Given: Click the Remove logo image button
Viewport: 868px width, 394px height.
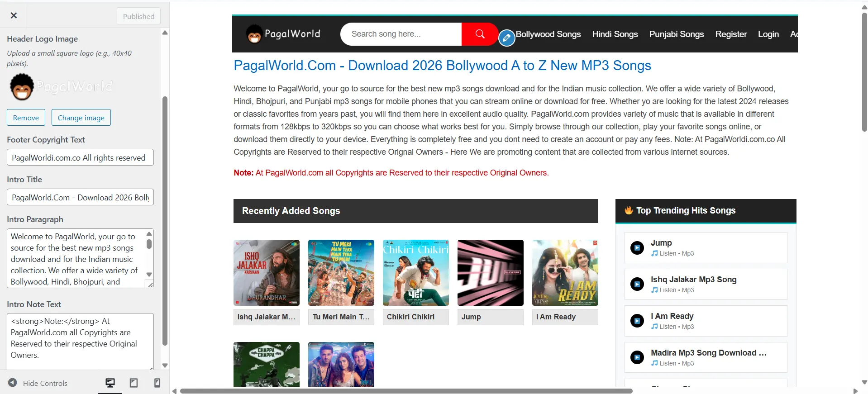Looking at the screenshot, I should click(x=26, y=118).
